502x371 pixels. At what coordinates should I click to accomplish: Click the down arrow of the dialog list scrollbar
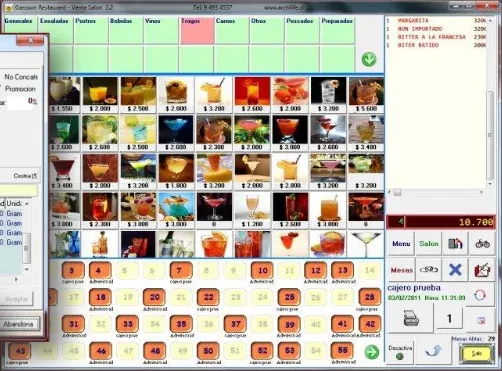27,269
